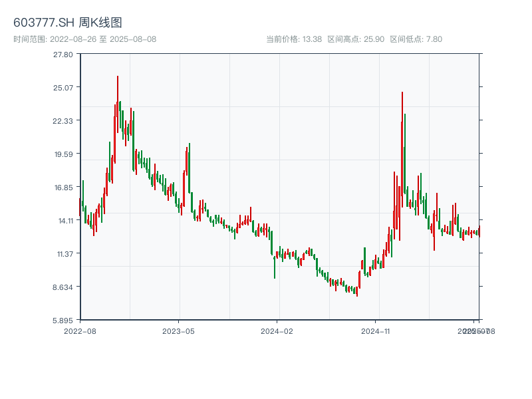This screenshot has width=532, height=399.
Task: Click the 5.895 y-axis value
Action: coord(63,321)
